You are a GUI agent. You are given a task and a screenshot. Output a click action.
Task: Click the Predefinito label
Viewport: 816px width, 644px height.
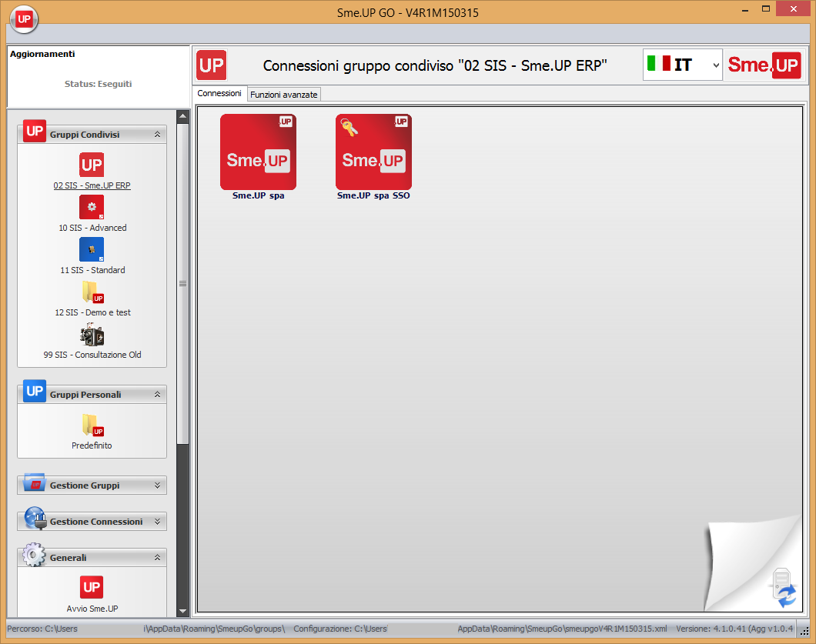click(92, 445)
